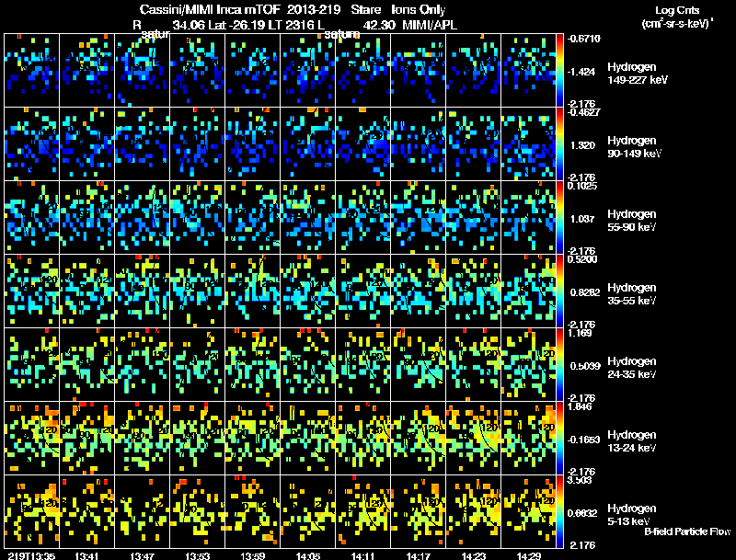736x560 pixels.
Task: Click the 'Ions Only' text in title
Action: pos(419,10)
